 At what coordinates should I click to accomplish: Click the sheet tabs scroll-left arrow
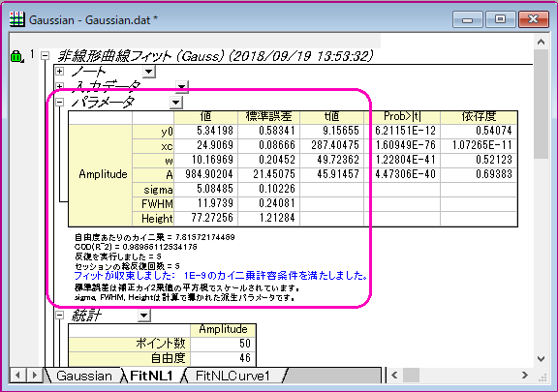coord(17,375)
